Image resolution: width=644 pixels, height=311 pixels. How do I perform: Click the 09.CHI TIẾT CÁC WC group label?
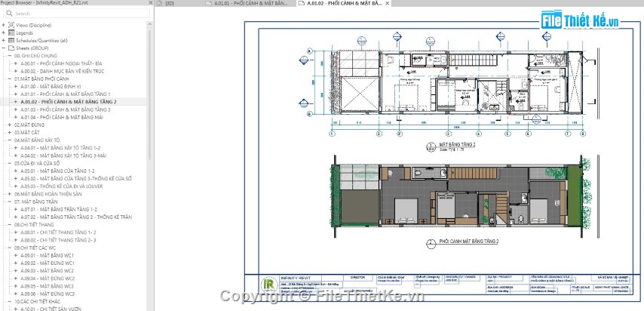coord(35,248)
